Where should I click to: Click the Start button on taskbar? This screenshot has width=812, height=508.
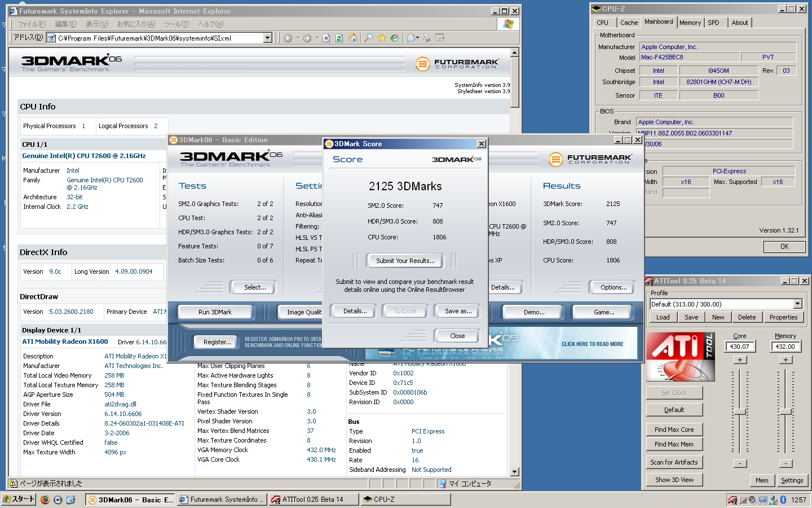click(x=19, y=500)
